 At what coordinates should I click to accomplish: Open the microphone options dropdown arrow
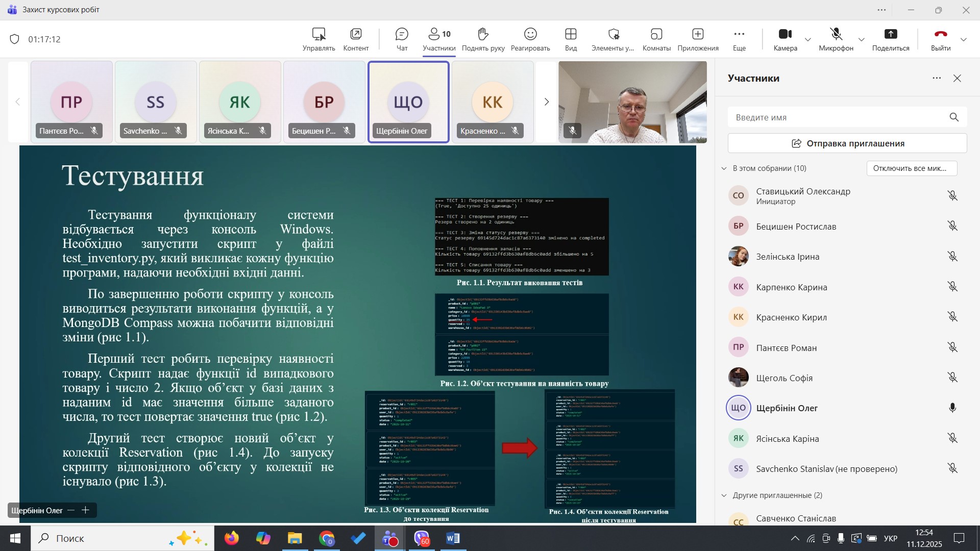(862, 40)
